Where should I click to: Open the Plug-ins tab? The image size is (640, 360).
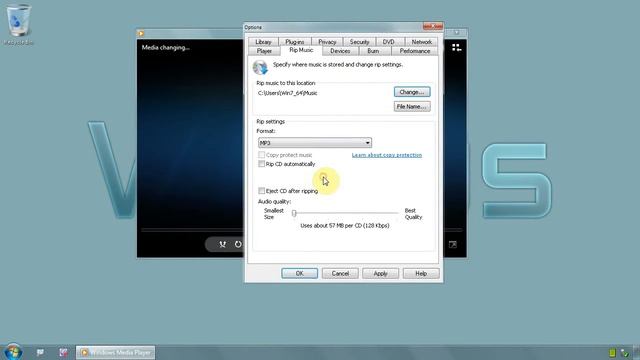294,42
